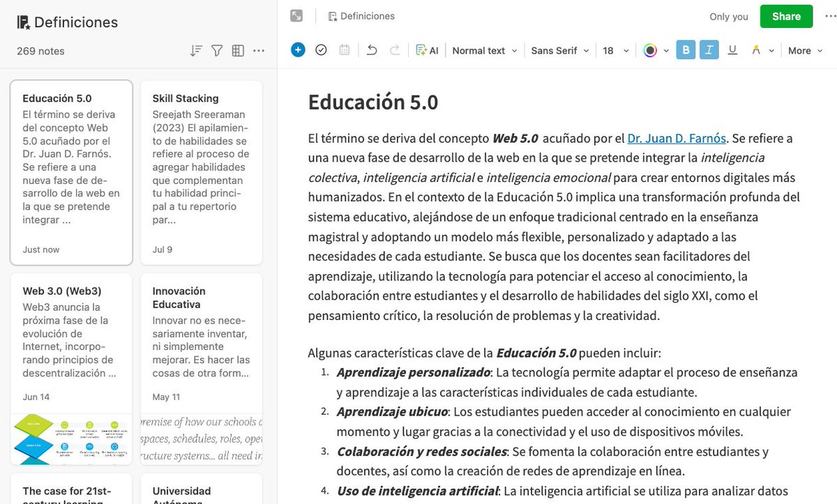Viewport: 837px width, 504px height.
Task: Open the AI assistant tool
Action: click(x=427, y=50)
